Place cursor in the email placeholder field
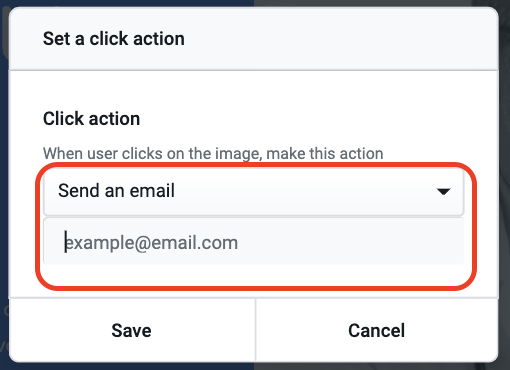Viewport: 510px width, 370px height. coord(253,242)
